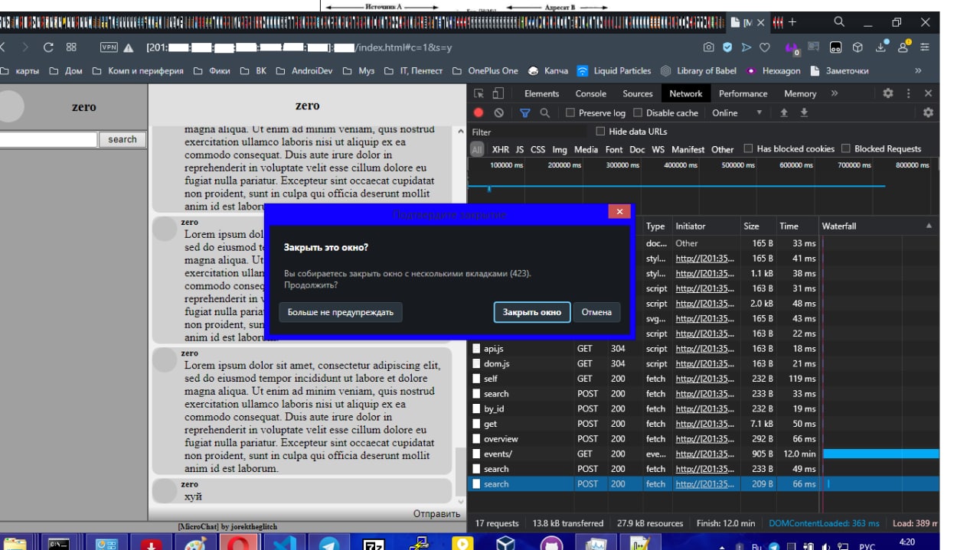Open a new browser tab
980x550 pixels.
click(792, 22)
